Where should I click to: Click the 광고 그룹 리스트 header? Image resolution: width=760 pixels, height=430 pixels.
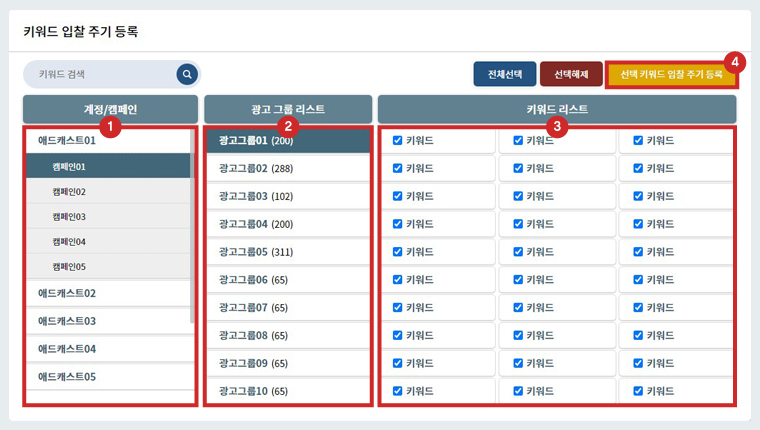(x=288, y=109)
